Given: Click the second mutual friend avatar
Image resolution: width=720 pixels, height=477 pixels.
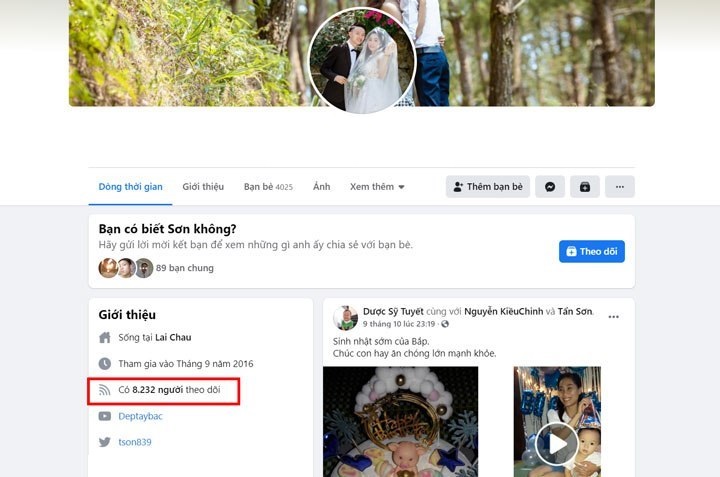Looking at the screenshot, I should pyautogui.click(x=126, y=268).
